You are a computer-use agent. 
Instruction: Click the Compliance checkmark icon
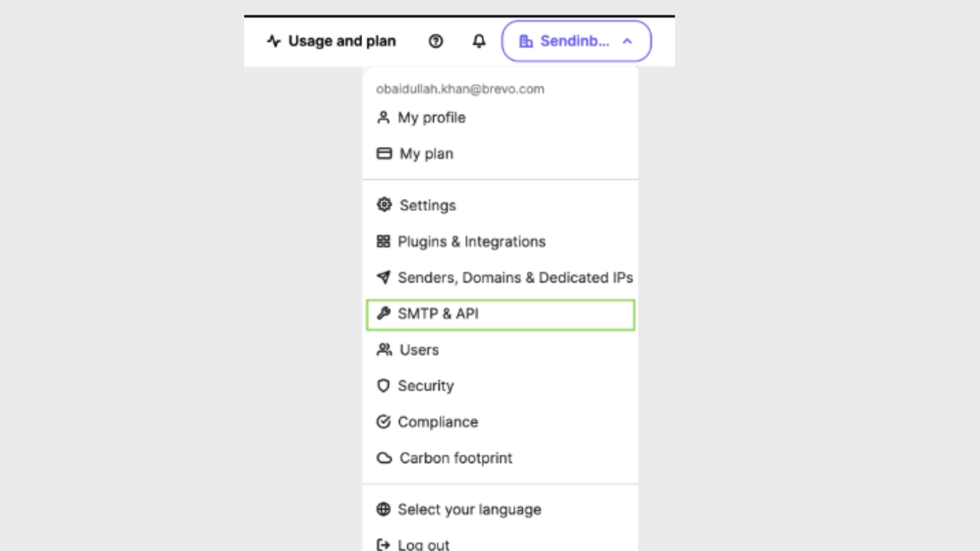tap(384, 422)
